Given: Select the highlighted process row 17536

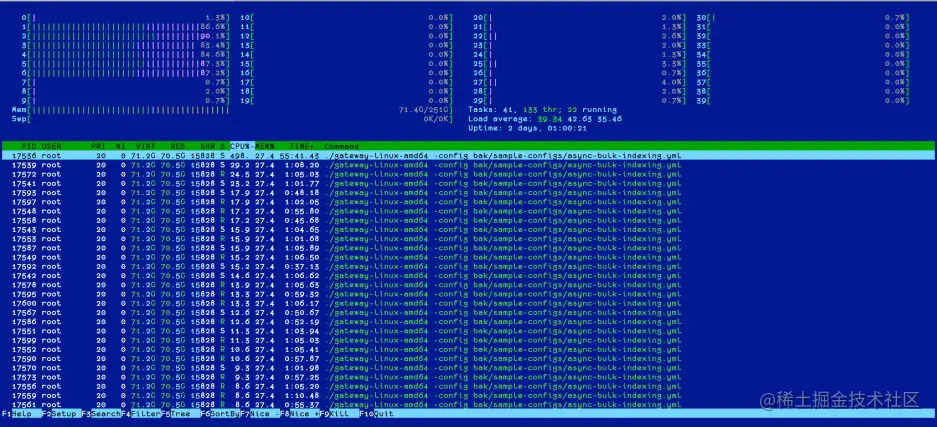Looking at the screenshot, I should (x=468, y=155).
